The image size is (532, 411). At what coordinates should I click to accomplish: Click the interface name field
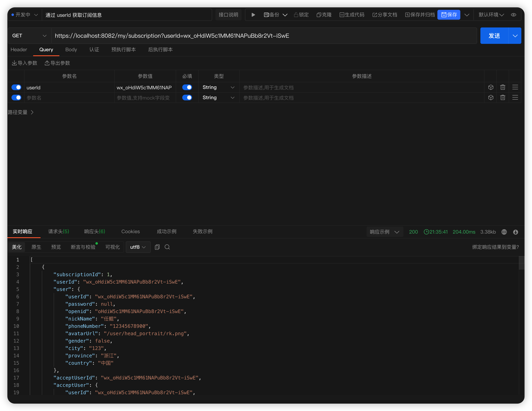[x=127, y=15]
